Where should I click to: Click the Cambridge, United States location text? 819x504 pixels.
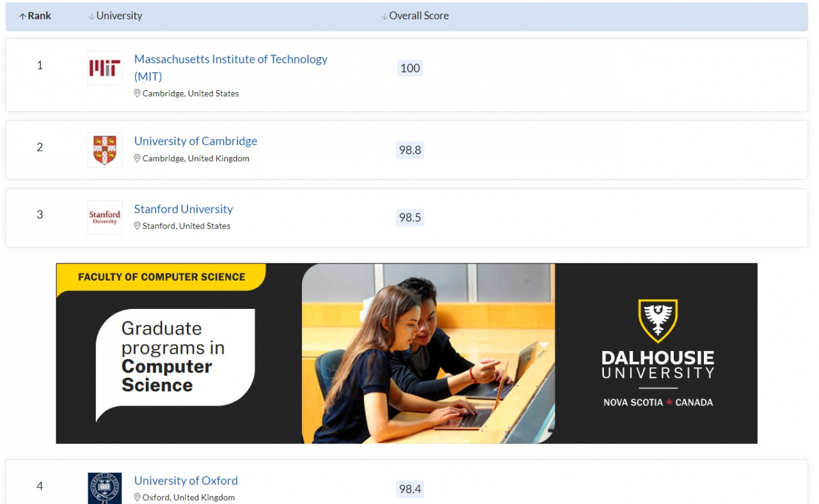(191, 93)
